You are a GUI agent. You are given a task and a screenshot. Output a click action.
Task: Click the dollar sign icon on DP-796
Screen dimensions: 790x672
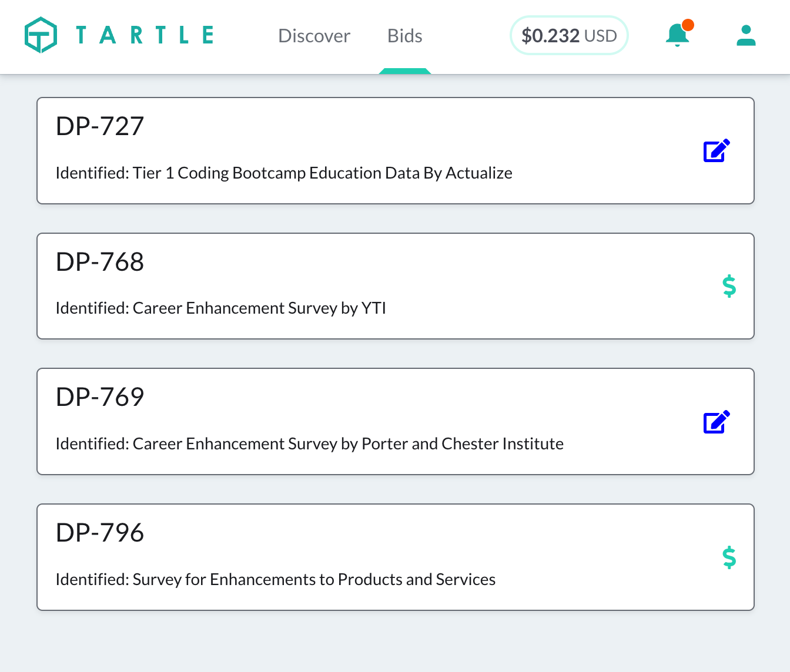729,557
